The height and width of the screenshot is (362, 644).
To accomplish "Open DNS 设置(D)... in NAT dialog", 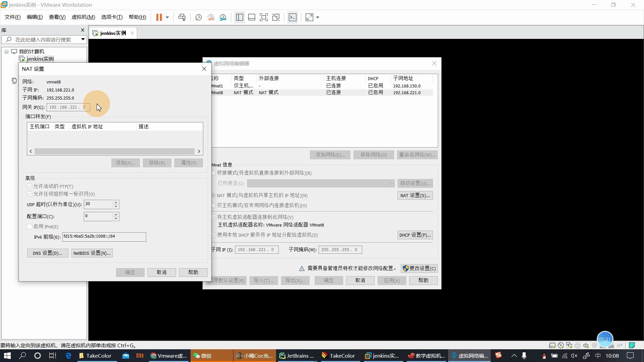I will click(x=48, y=253).
